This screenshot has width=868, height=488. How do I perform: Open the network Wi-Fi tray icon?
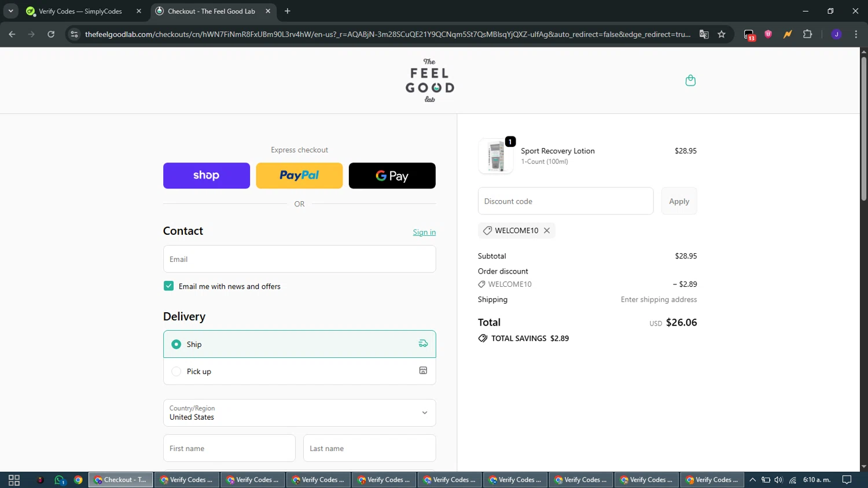pos(793,480)
